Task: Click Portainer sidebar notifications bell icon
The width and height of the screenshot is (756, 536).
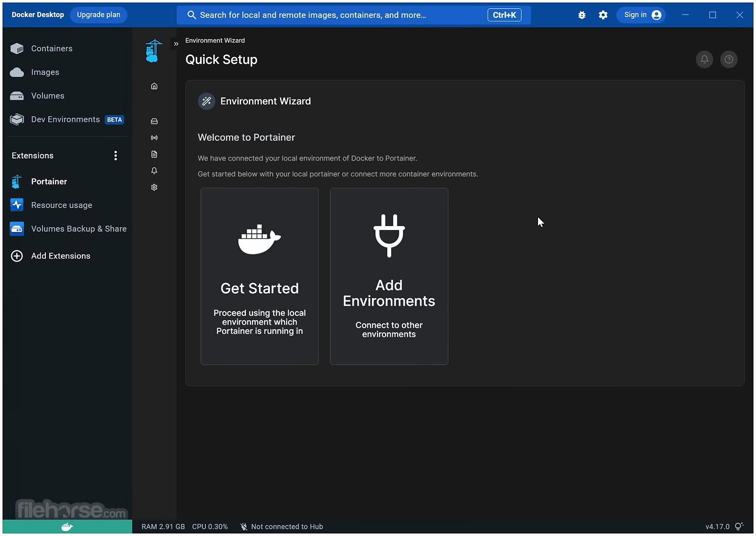Action: [154, 171]
